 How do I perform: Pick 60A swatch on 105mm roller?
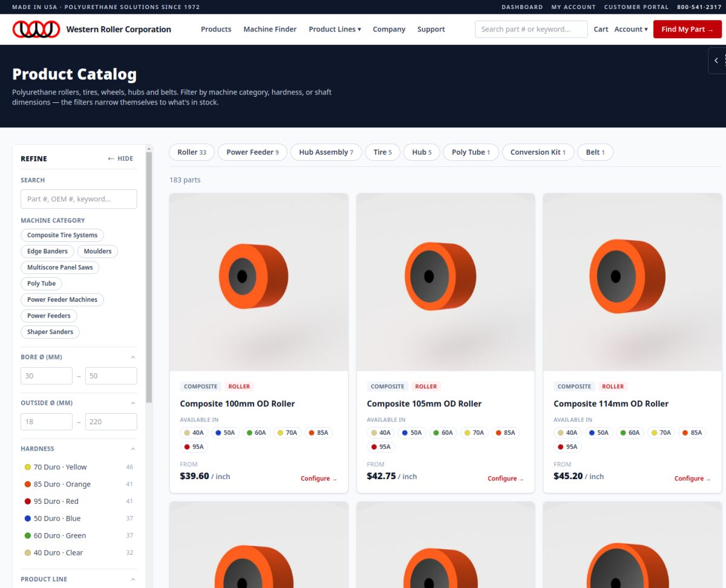443,433
